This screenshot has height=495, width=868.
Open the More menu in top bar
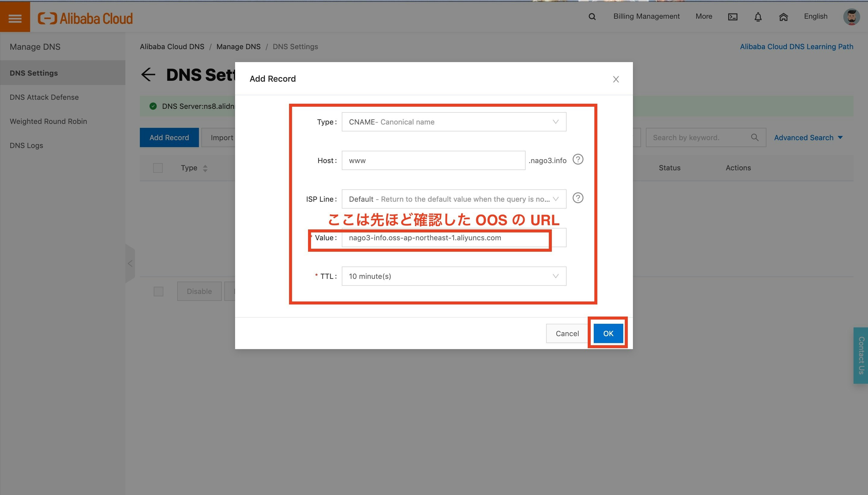pos(703,16)
